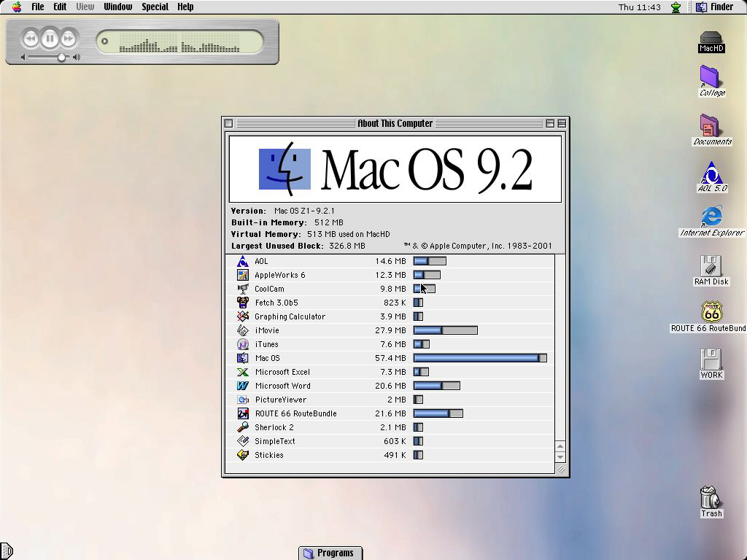Expand the Programs pop-up tab
Screen dimensions: 747x560
tap(330, 553)
